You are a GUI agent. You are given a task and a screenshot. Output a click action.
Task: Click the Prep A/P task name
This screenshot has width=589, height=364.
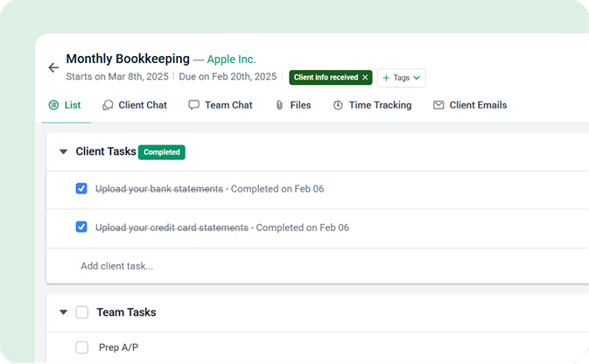pyautogui.click(x=119, y=347)
